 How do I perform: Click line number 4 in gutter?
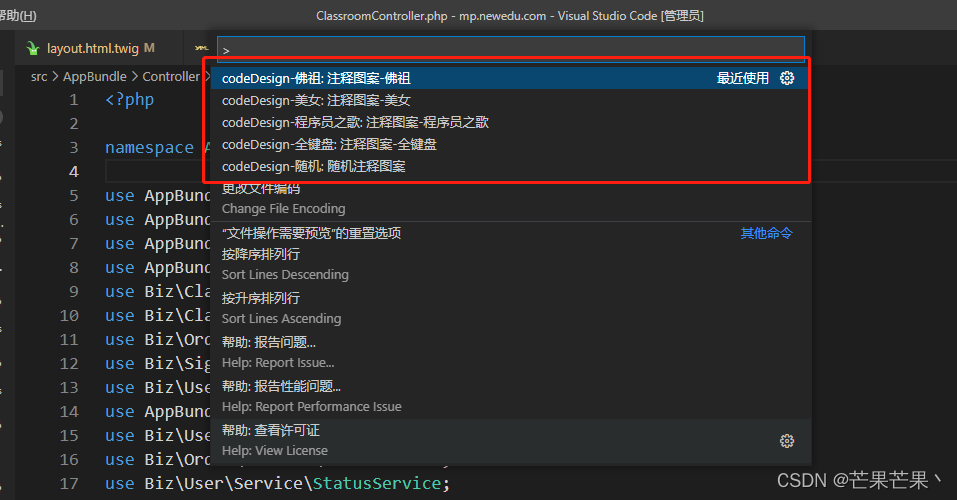[74, 172]
